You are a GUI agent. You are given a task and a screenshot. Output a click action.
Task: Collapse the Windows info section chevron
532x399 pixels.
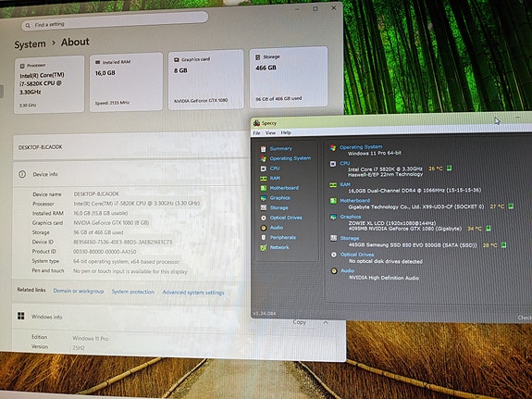pos(326,322)
